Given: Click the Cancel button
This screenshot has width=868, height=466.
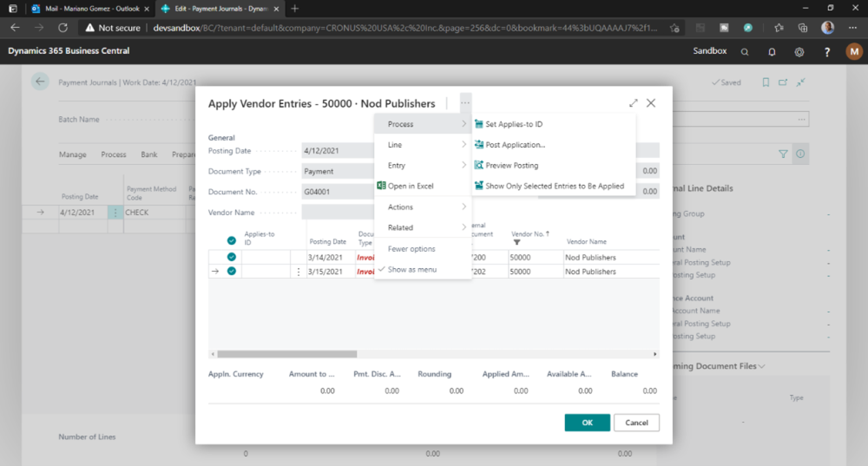Looking at the screenshot, I should [x=636, y=423].
